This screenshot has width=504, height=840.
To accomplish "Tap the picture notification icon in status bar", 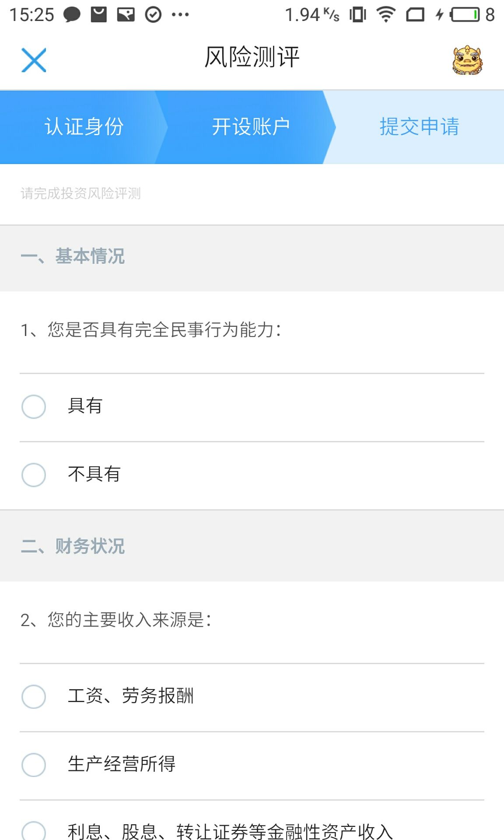I will tap(126, 15).
